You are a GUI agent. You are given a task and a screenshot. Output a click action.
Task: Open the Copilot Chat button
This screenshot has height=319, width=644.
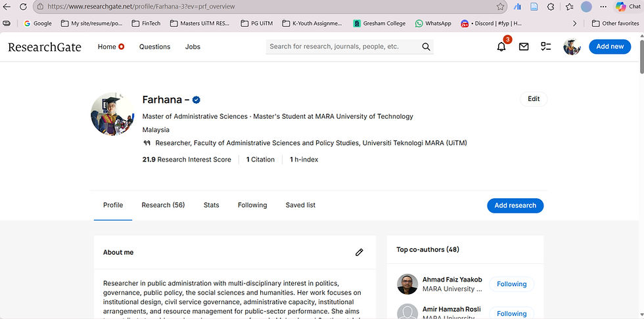628,7
